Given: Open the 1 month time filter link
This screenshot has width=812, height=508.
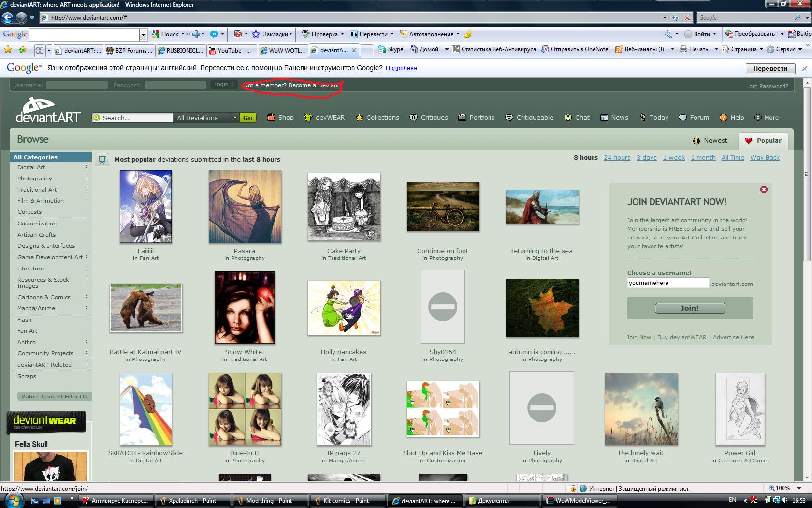Looking at the screenshot, I should click(x=703, y=158).
